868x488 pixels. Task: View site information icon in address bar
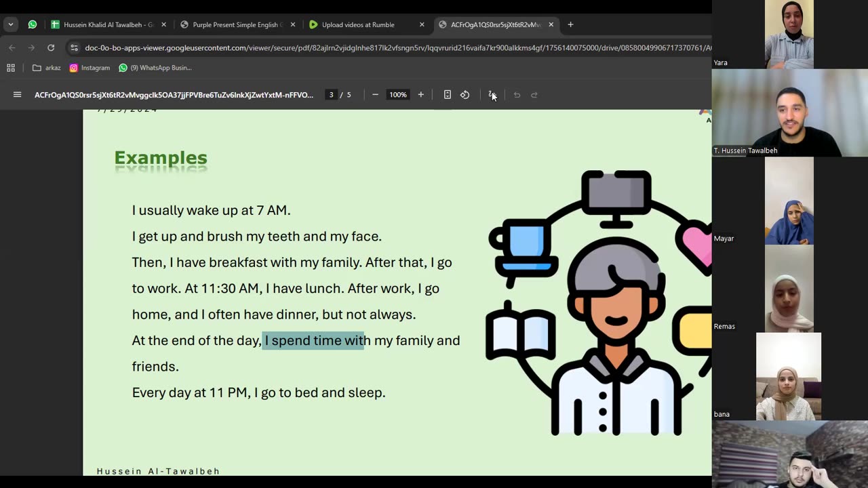pyautogui.click(x=75, y=48)
